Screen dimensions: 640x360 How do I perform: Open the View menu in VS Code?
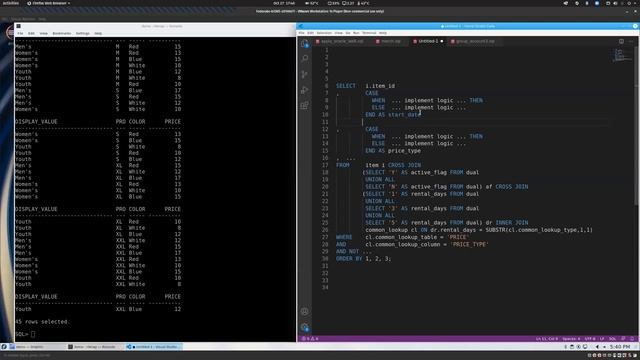[x=339, y=33]
